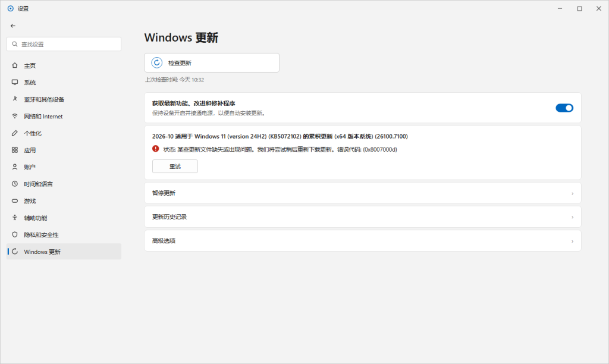The width and height of the screenshot is (609, 364).
Task: Click the Windows 更新 page heading
Action: (181, 37)
